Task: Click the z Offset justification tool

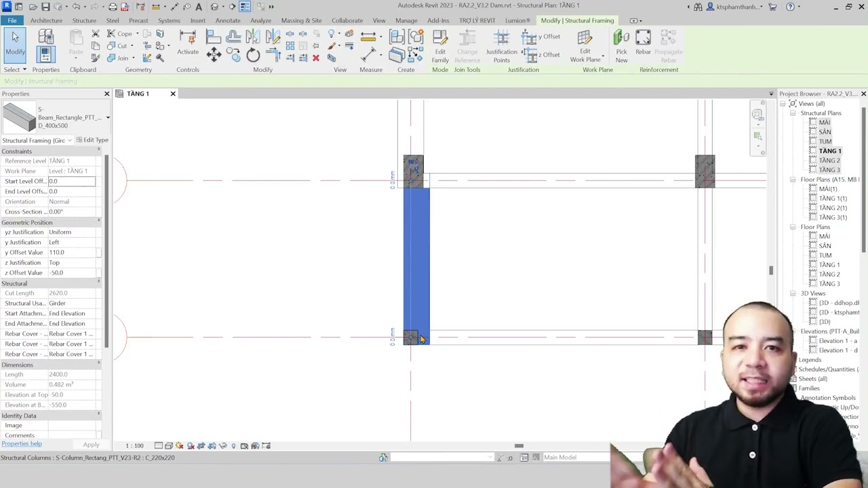Action: (x=541, y=55)
